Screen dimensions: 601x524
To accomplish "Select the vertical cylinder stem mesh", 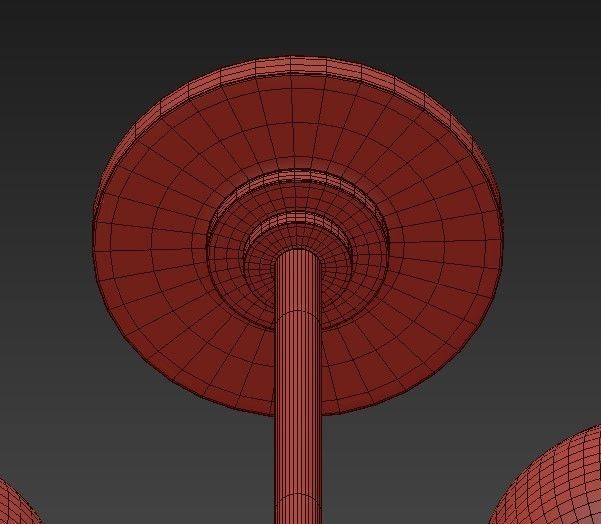I will pos(298,387).
